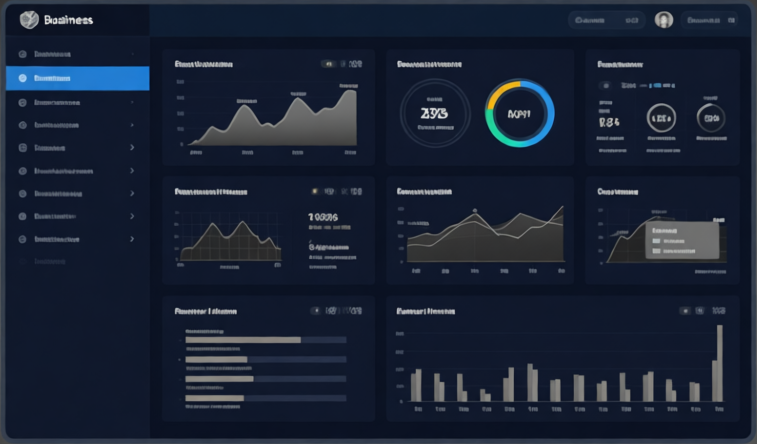This screenshot has height=444, width=757.
Task: Click the yellow dot icon in the middle-left chart header
Action: tap(315, 191)
